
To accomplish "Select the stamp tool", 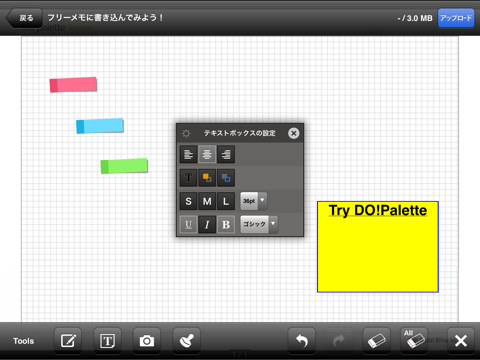I will 186,341.
